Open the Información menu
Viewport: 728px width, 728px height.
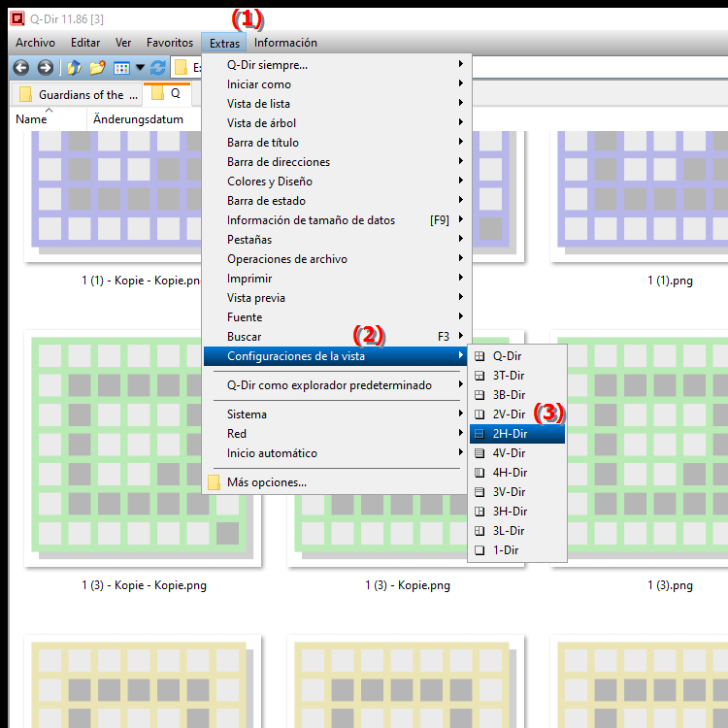[285, 43]
